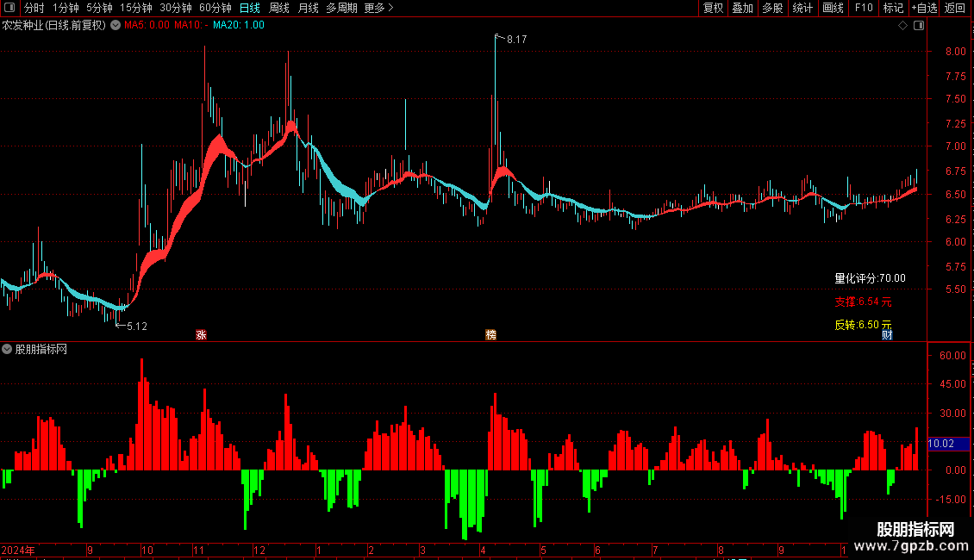Click the 2024年 date axis label
Screen dimensions: 974x560
pos(18,550)
